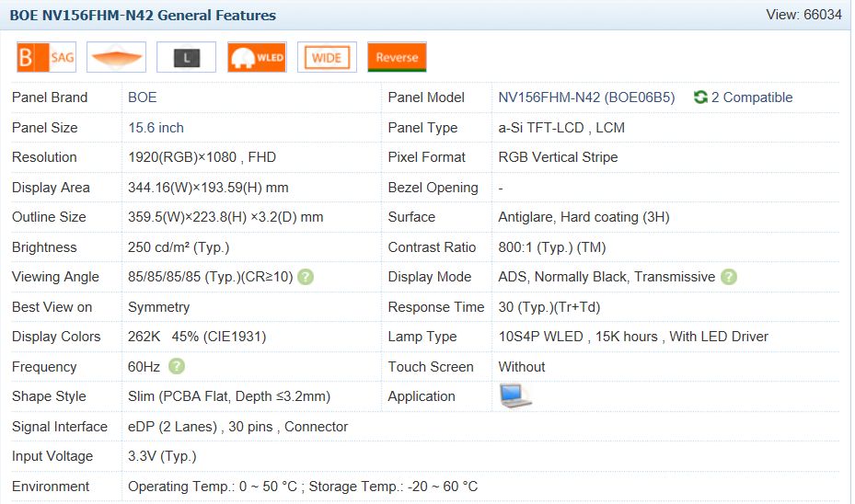Select the ADS, Normally Black, Transmissive value

[607, 277]
